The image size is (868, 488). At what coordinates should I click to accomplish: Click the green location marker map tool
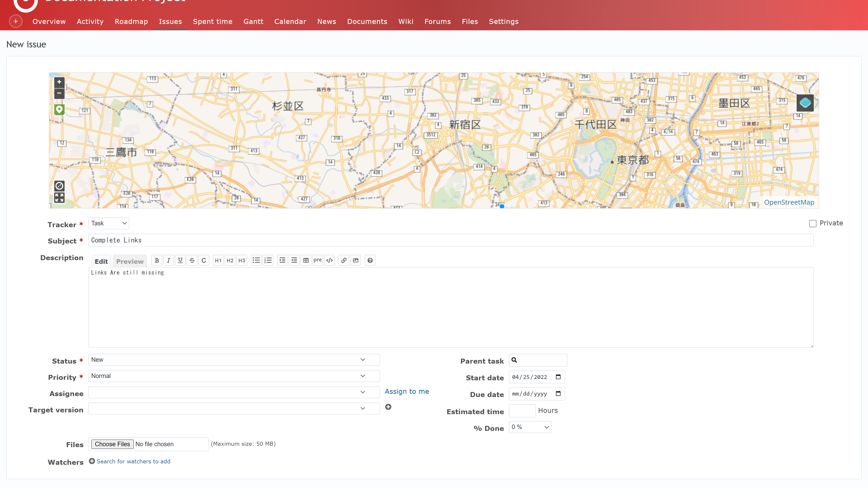tap(59, 110)
